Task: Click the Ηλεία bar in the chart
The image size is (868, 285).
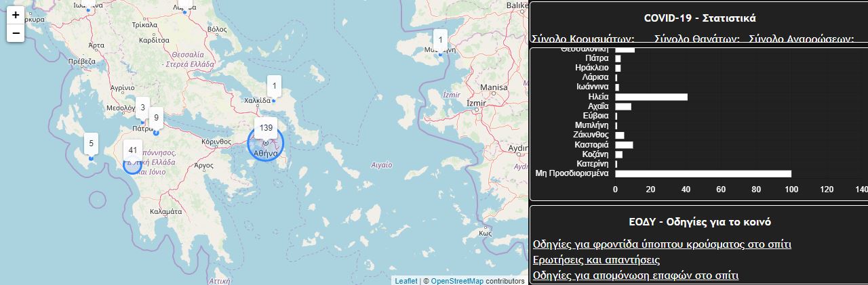Action: pos(651,97)
